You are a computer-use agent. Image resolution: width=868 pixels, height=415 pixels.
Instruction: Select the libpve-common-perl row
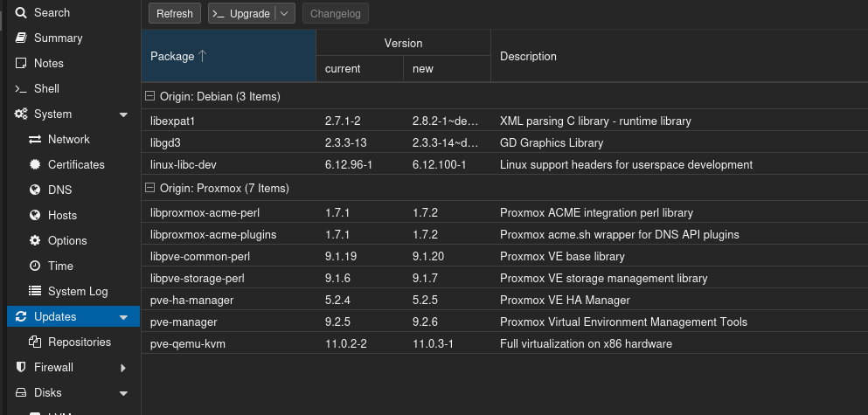click(x=505, y=256)
